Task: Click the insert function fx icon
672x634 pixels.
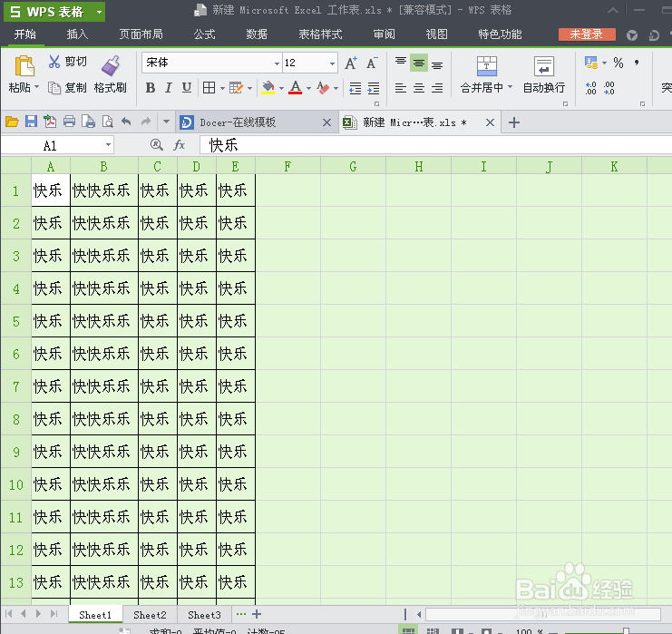Action: 180,145
